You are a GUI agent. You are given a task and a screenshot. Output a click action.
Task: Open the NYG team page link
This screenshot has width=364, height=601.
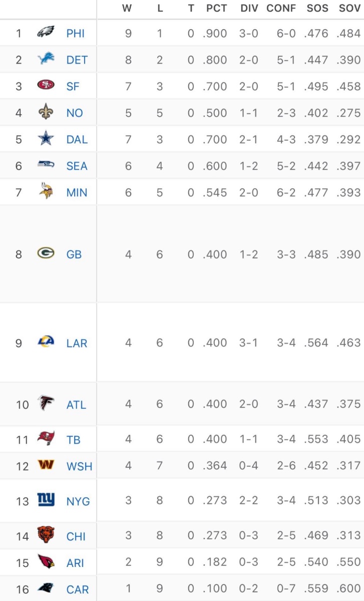(x=78, y=501)
